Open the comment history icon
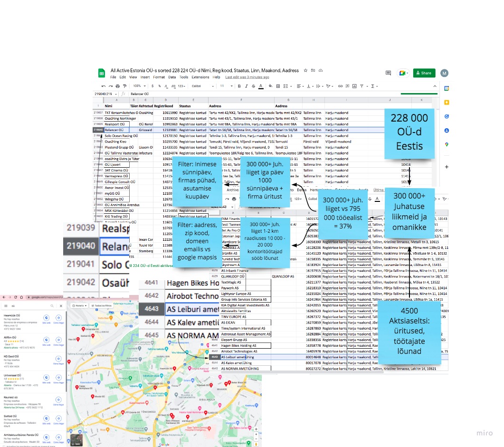Screen dimensions: 504x447 pos(388,73)
